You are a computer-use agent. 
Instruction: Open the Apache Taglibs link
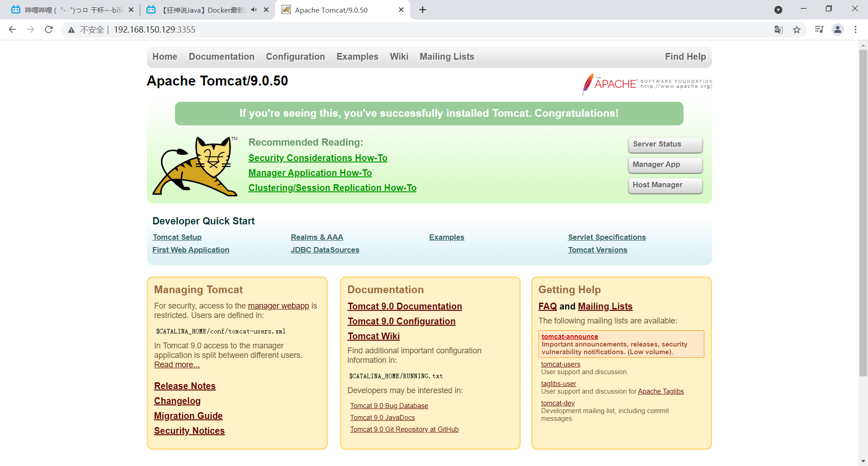coord(660,391)
